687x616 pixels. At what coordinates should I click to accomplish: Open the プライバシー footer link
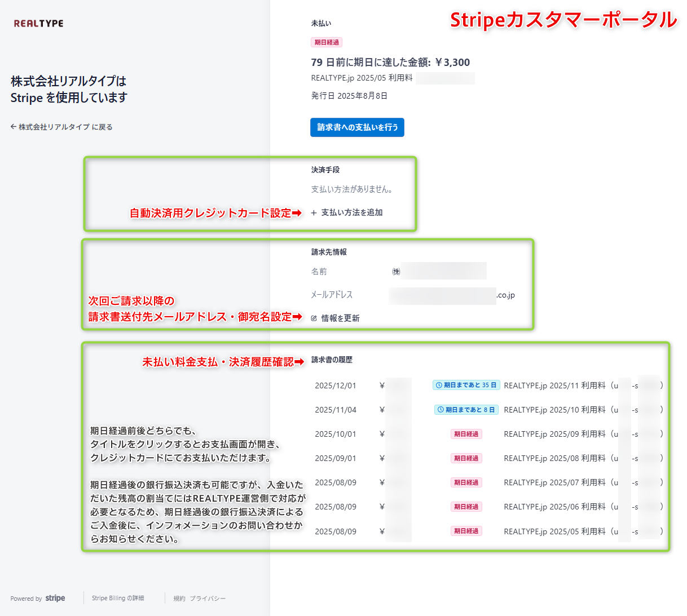pos(208,599)
